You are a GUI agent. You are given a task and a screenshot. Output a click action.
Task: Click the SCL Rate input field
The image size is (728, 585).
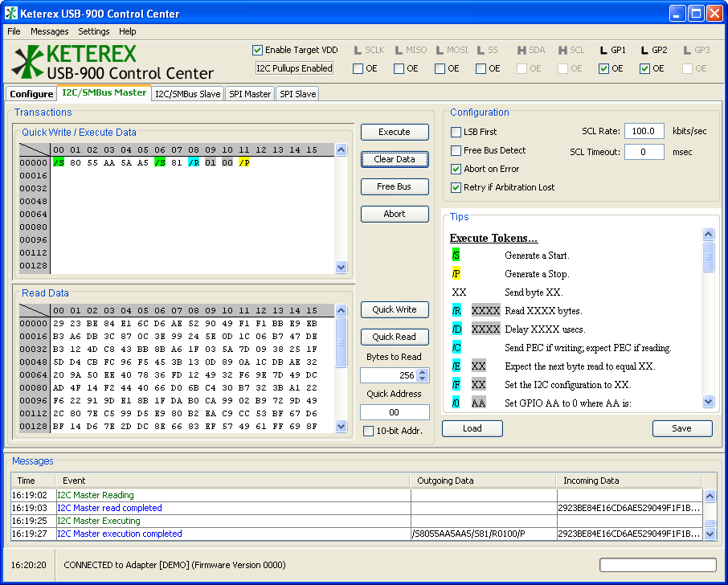click(x=644, y=131)
